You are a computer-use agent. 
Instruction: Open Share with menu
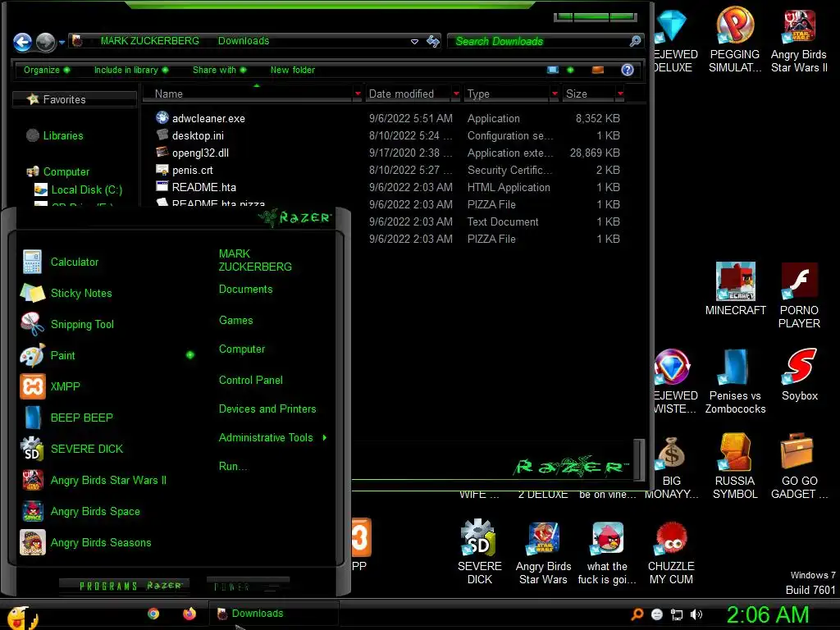219,70
